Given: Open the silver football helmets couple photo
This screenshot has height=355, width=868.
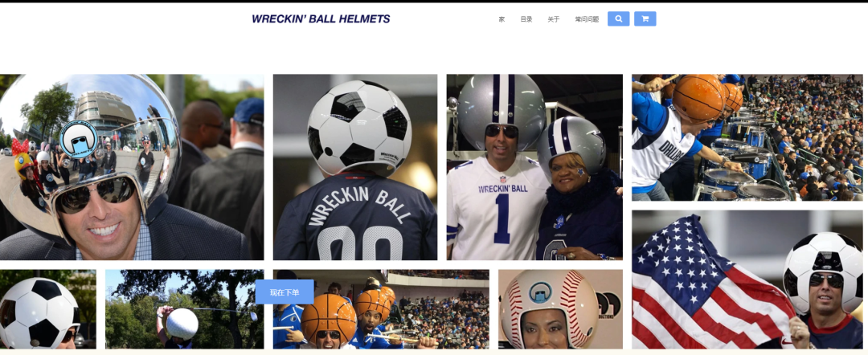Looking at the screenshot, I should 534,167.
